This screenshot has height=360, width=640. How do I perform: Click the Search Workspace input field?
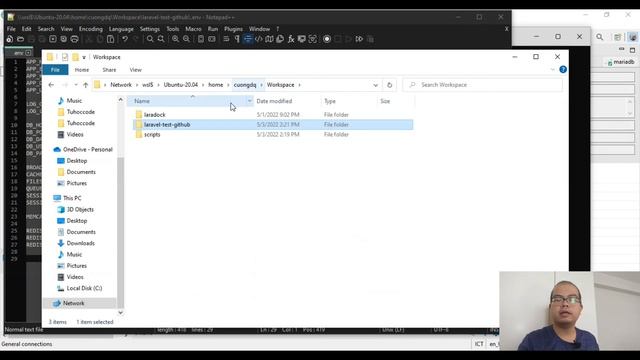pos(482,85)
